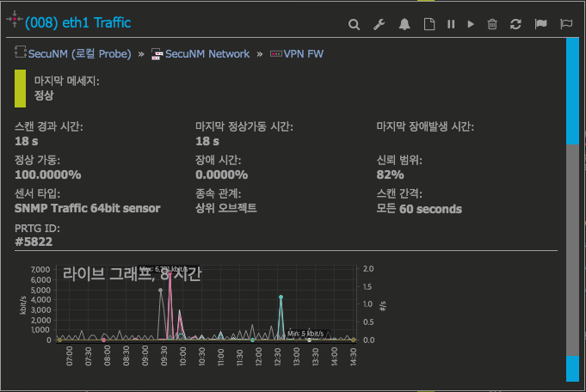The image size is (586, 392).
Task: Resume sensor with play icon
Action: pyautogui.click(x=471, y=24)
